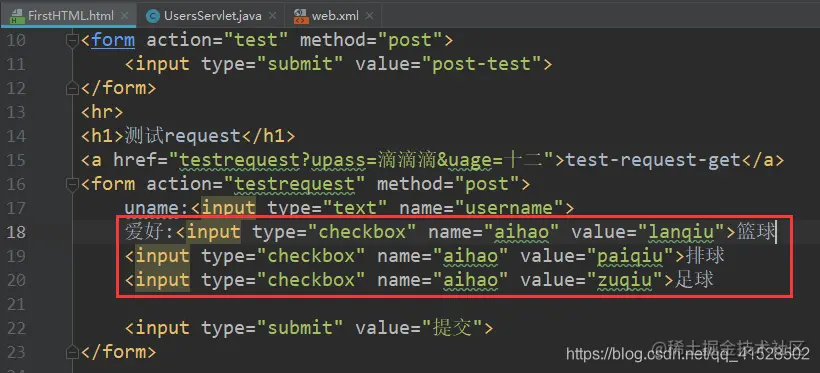This screenshot has height=373, width=820.
Task: Click the Java class icon on UsersServlet.java tab
Action: pyautogui.click(x=153, y=16)
